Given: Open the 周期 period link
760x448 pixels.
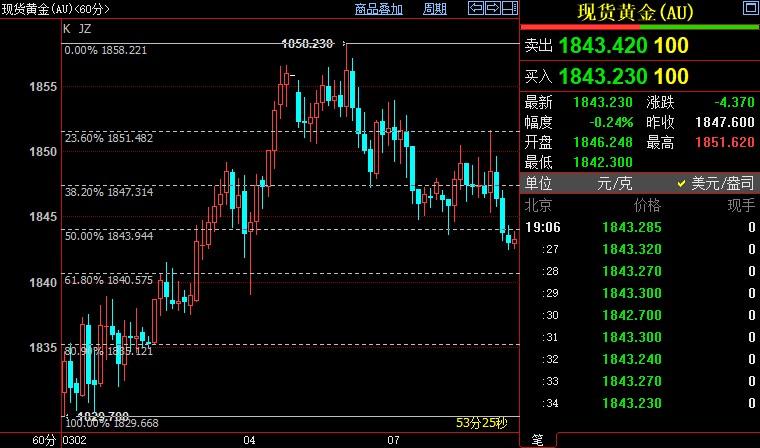Looking at the screenshot, I should click(x=434, y=9).
